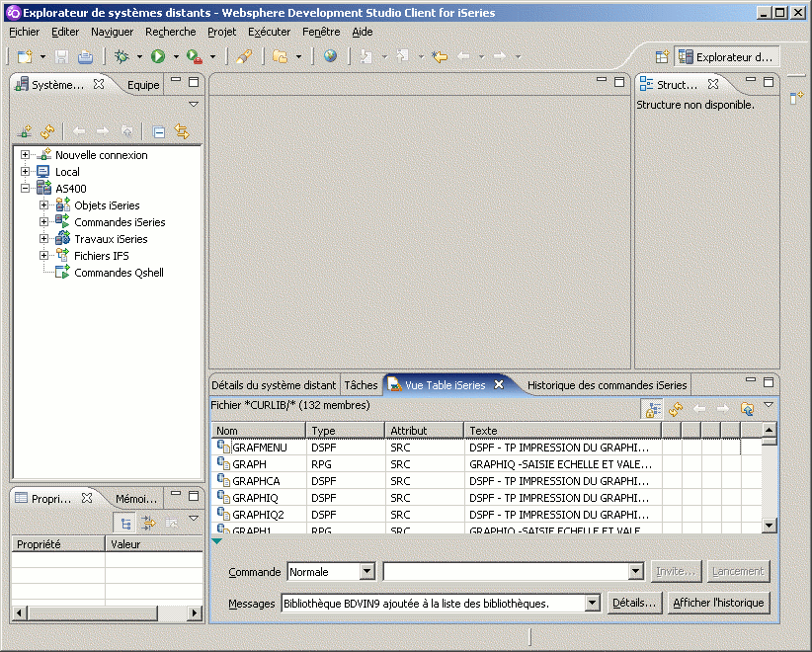Select the GRAPHCA member name
This screenshot has width=812, height=652.
pos(256,481)
